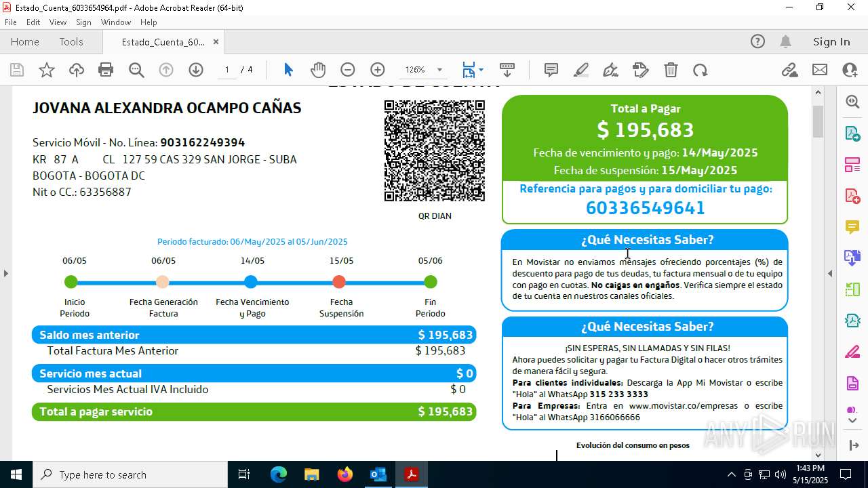Invite others with add person icon
The width and height of the screenshot is (868, 488).
click(x=850, y=70)
